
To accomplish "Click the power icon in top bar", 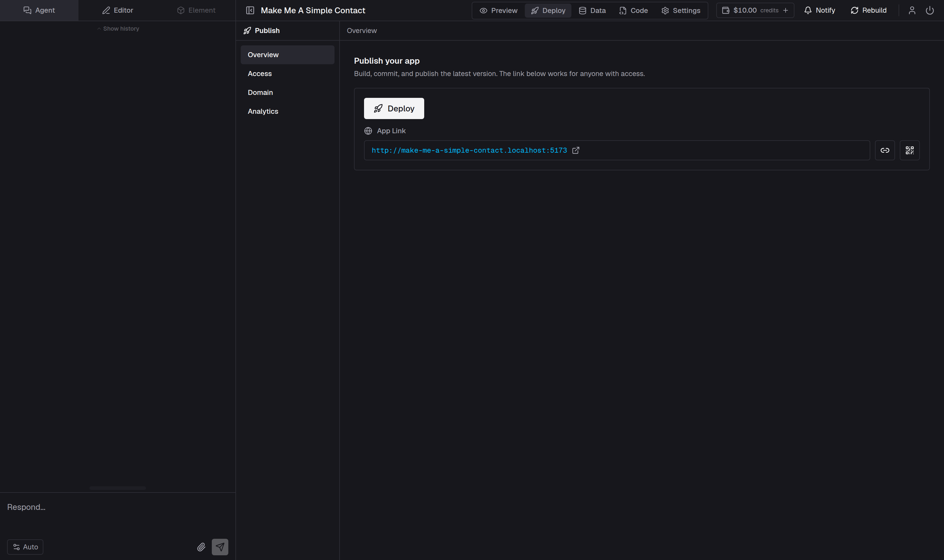I will [x=930, y=10].
